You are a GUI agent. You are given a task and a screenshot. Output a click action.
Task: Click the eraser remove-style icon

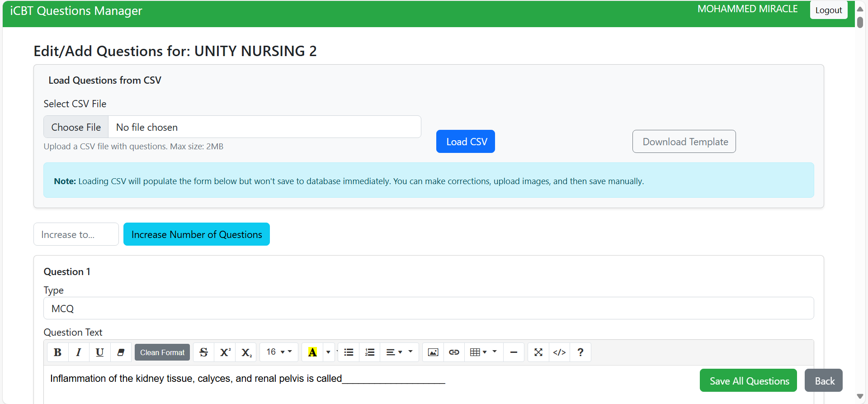pos(121,352)
